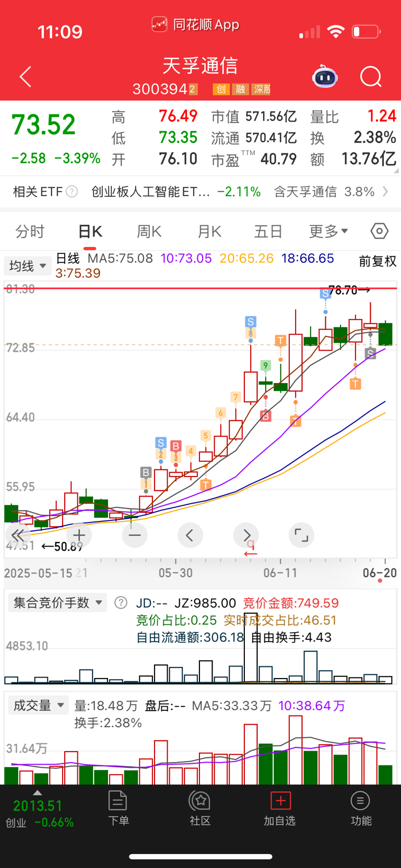Screen dimensions: 401x868
Task: Tap the gray B signal marker
Action: pos(146,472)
